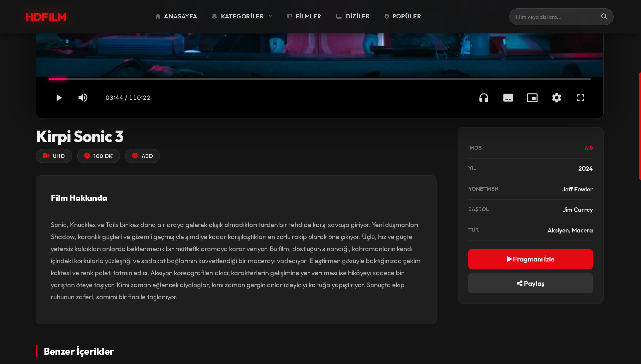The image size is (641, 364).
Task: Click the Paylaş share button
Action: click(530, 284)
